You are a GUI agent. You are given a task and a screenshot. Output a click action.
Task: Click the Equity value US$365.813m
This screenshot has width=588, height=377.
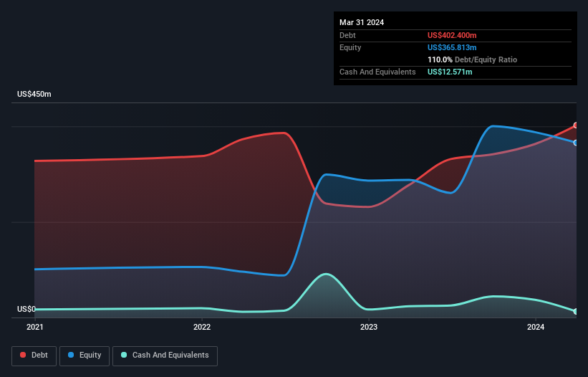pos(452,47)
